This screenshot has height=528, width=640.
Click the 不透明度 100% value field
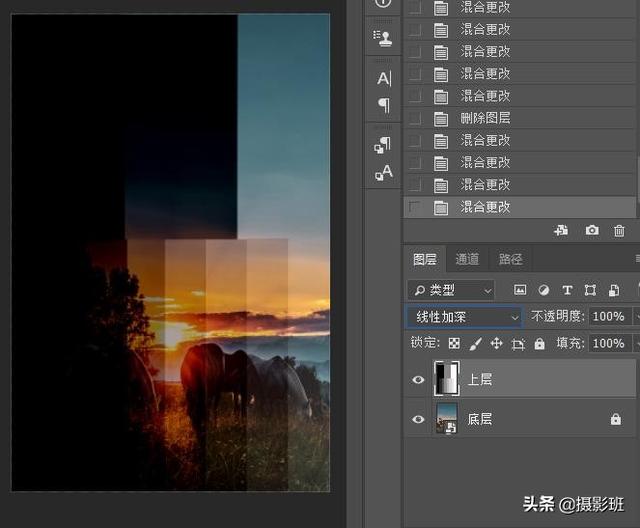609,317
